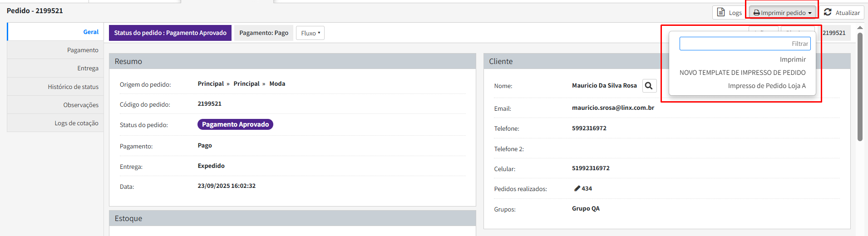
Task: Toggle the Imprimir pedido dropdown button
Action: tap(782, 13)
